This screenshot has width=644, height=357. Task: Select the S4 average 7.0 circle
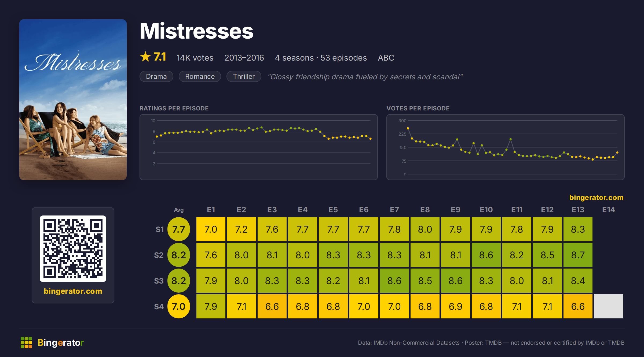179,306
